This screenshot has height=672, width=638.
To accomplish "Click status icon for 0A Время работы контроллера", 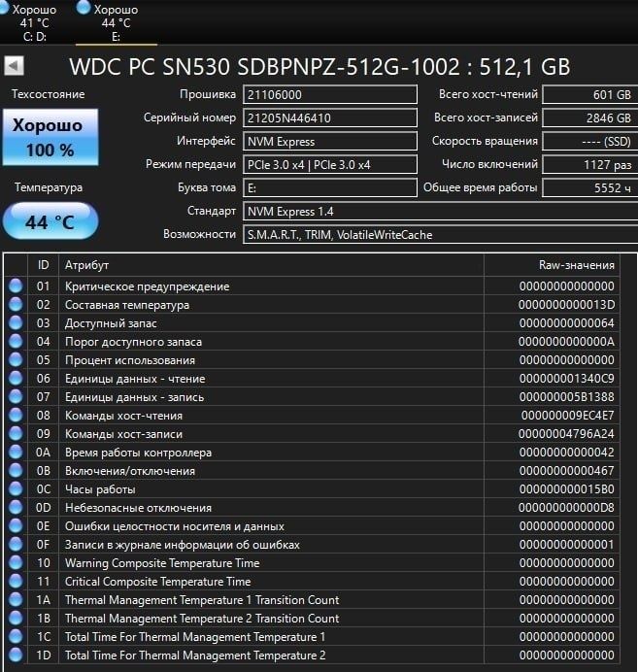I will point(16,452).
